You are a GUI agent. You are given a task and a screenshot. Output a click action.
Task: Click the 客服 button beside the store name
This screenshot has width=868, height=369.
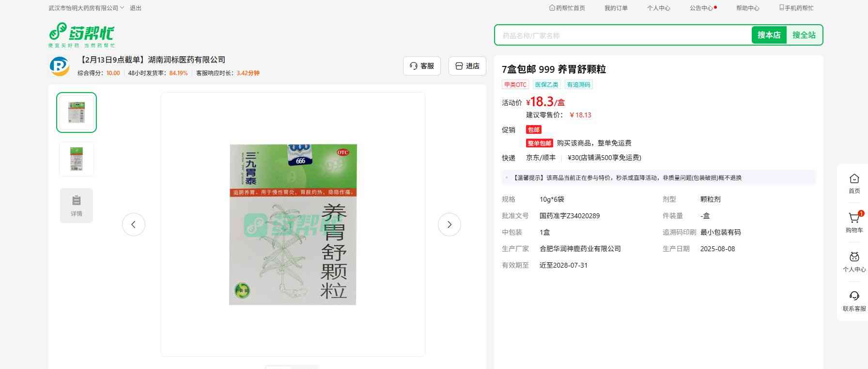421,66
